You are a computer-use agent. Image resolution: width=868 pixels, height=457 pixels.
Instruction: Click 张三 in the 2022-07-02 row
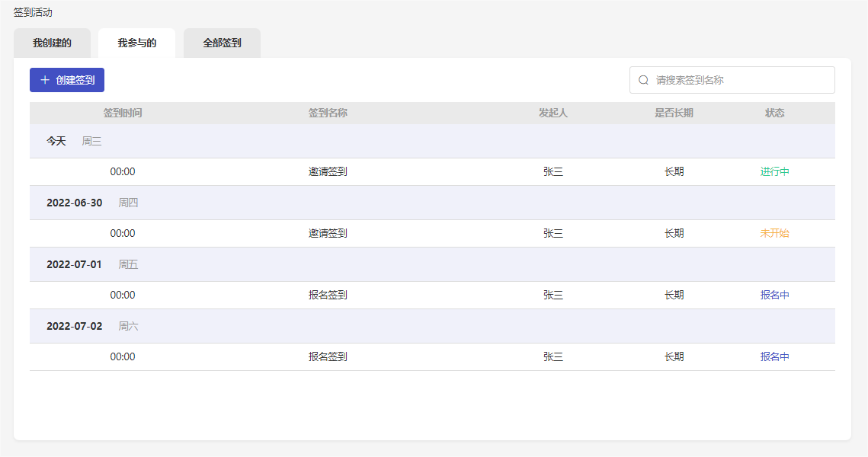click(x=553, y=357)
